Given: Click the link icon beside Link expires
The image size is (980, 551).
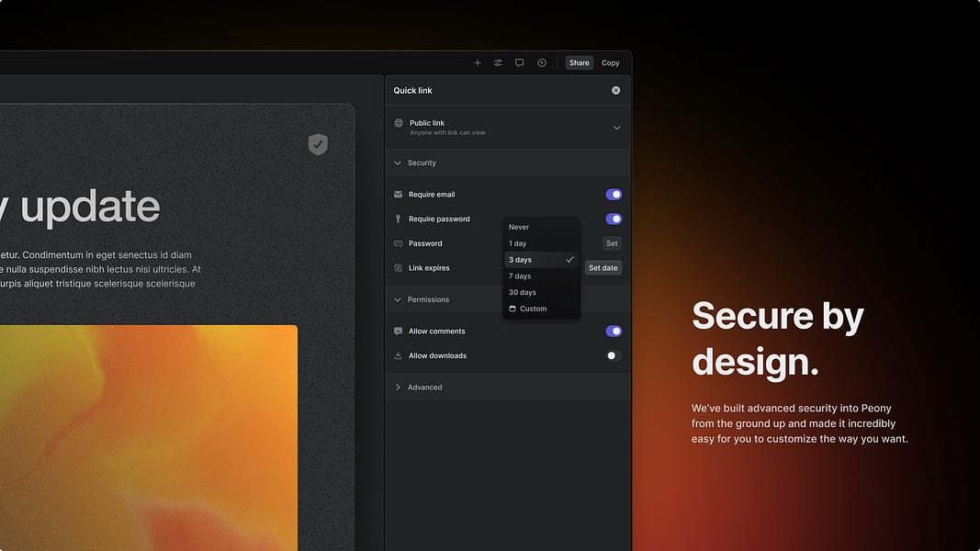Looking at the screenshot, I should coord(398,268).
